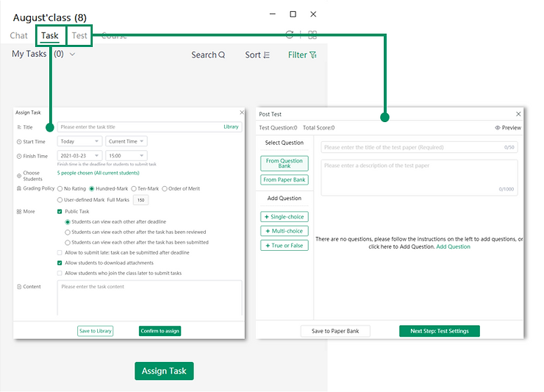Click the Confirm to assign button
The image size is (544, 392).
point(160,331)
